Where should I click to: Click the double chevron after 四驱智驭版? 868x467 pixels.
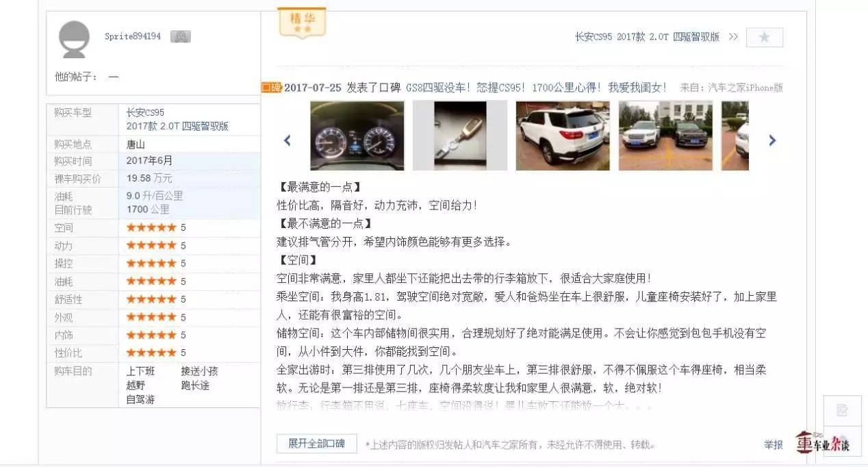(733, 37)
